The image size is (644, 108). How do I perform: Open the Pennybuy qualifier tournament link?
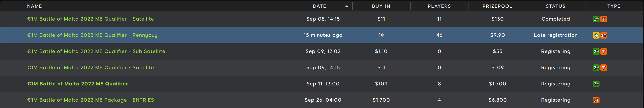92,35
